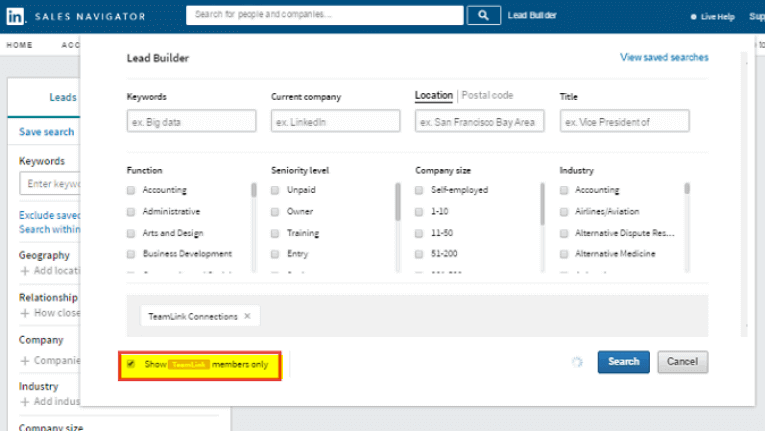Check the Entry seniority checkbox
Image resolution: width=765 pixels, height=431 pixels.
pyautogui.click(x=275, y=254)
